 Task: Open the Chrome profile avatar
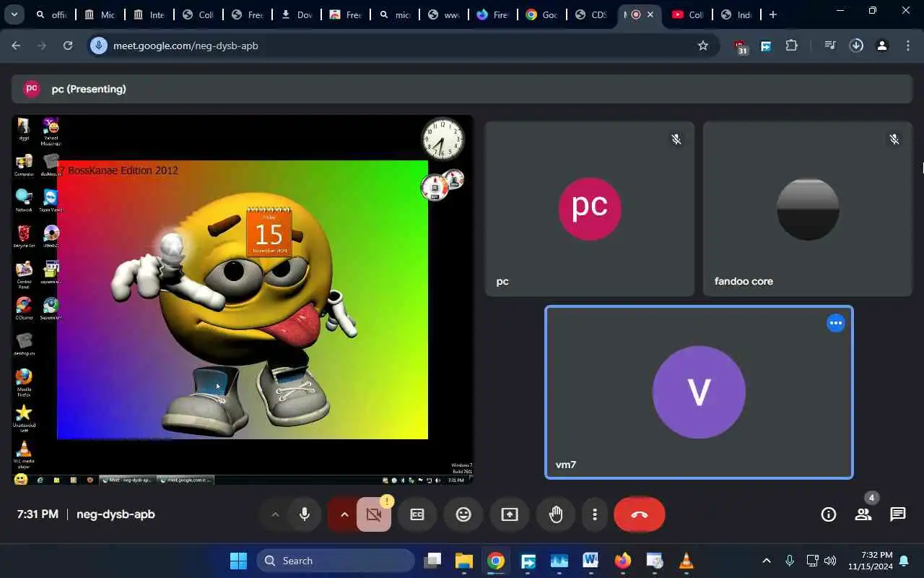pos(882,46)
